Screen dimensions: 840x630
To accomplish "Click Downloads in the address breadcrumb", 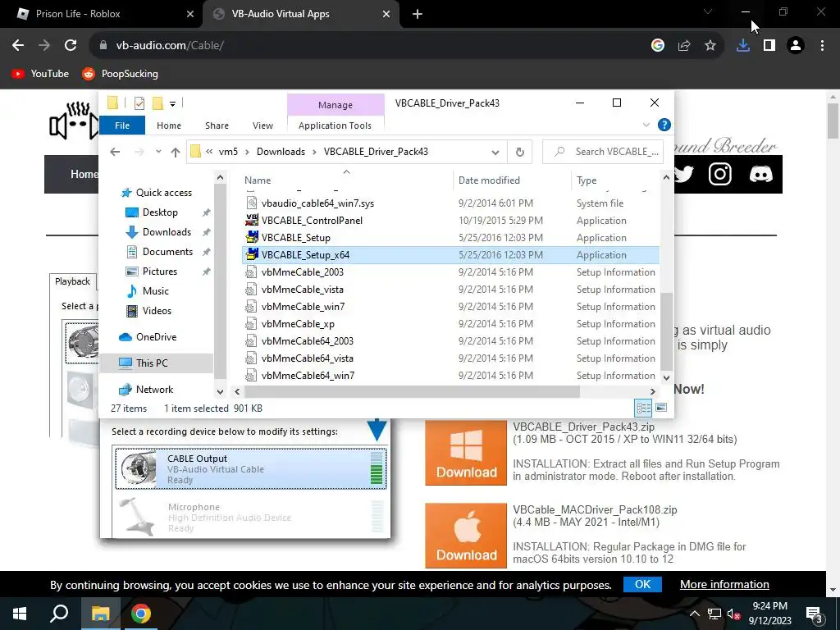I will coord(281,152).
